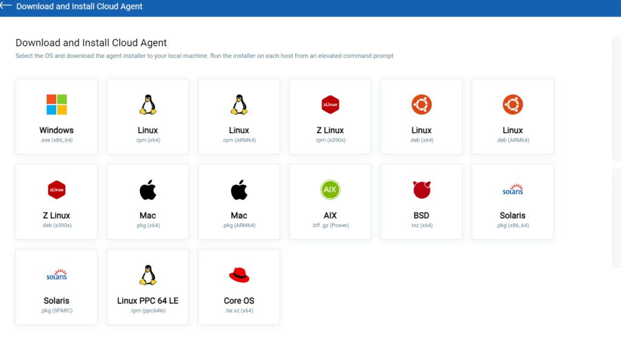
Task: Select the Mac .pkg (x64) Apple icon
Action: tap(148, 190)
